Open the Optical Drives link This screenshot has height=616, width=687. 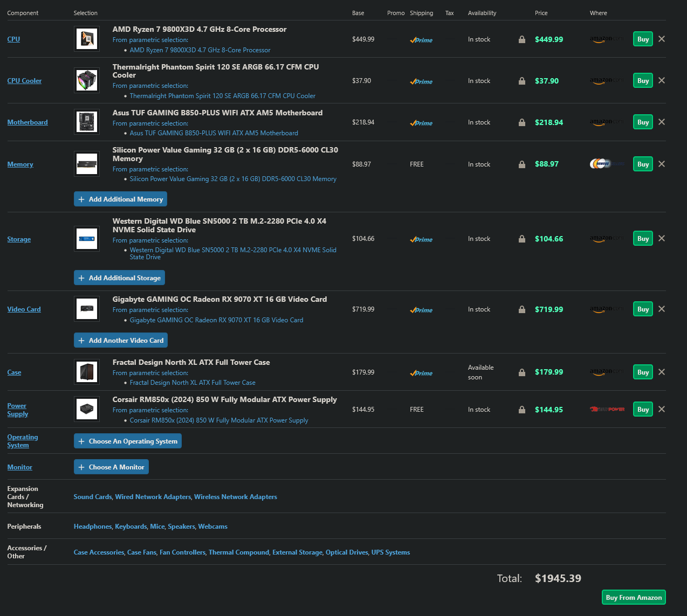[347, 552]
